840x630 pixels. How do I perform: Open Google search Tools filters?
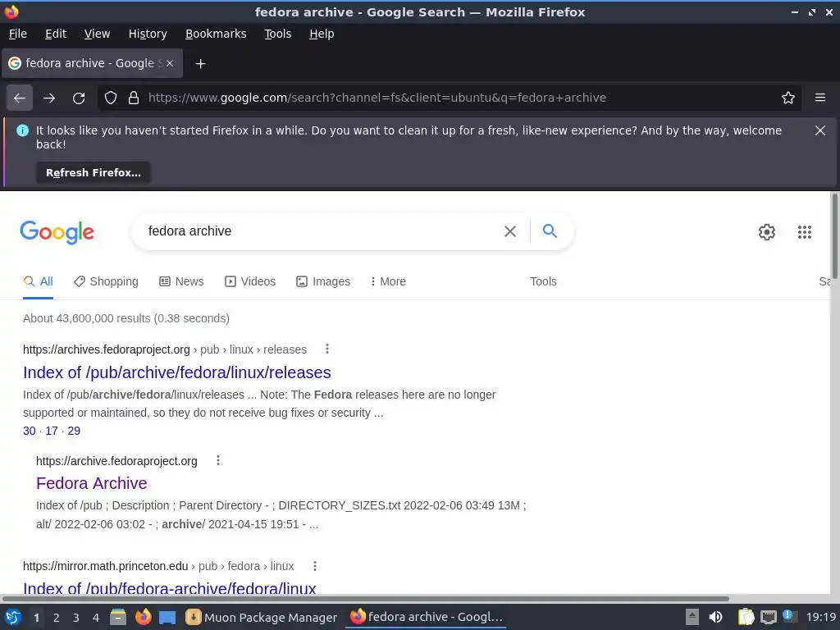543,282
